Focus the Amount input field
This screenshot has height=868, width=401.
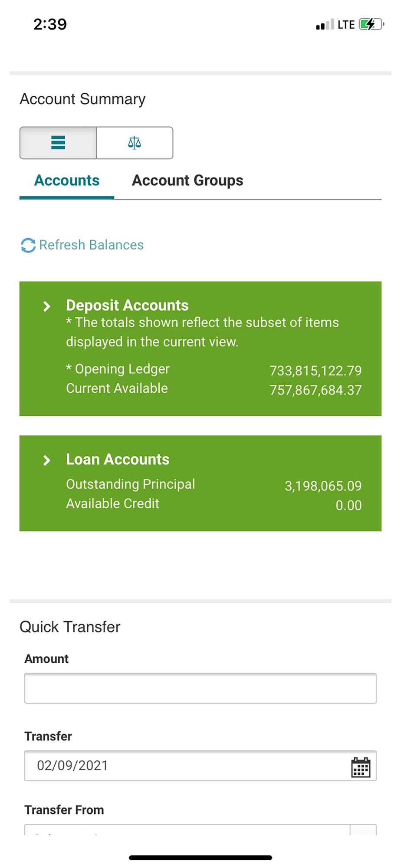point(200,688)
